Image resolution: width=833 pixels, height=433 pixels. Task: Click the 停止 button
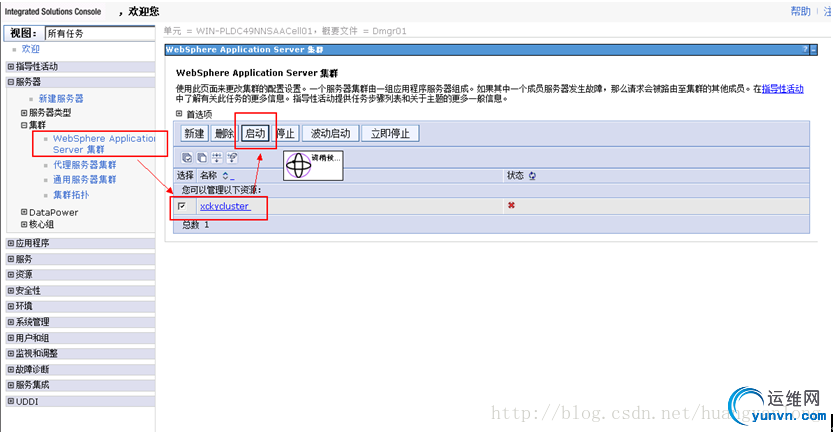pos(286,133)
